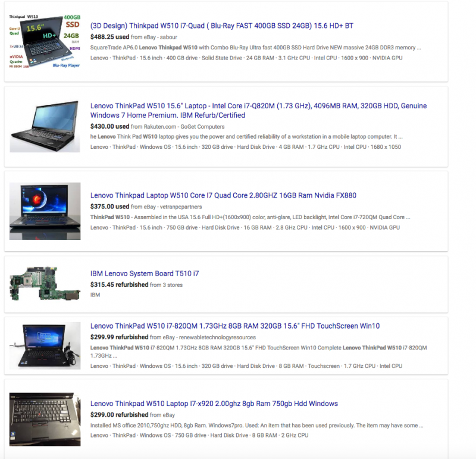Click the specs line mentioning 'Touchscreen'
The height and width of the screenshot is (459, 476).
tap(246, 366)
